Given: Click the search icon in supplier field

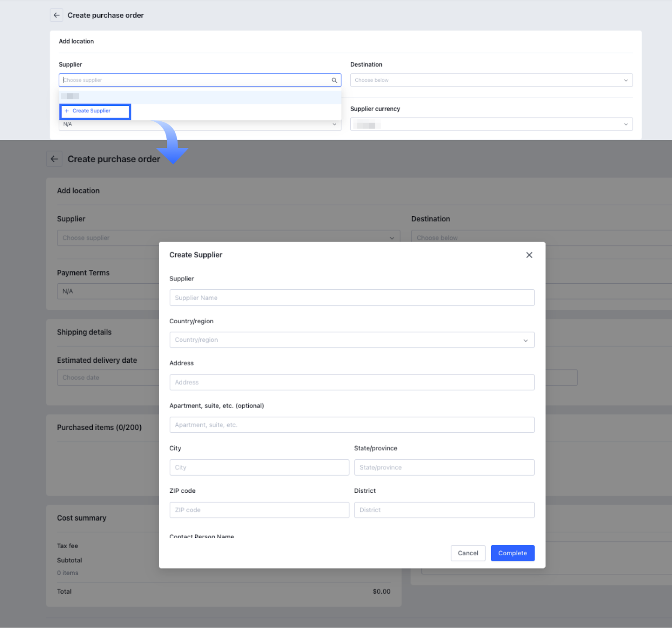Looking at the screenshot, I should (334, 80).
